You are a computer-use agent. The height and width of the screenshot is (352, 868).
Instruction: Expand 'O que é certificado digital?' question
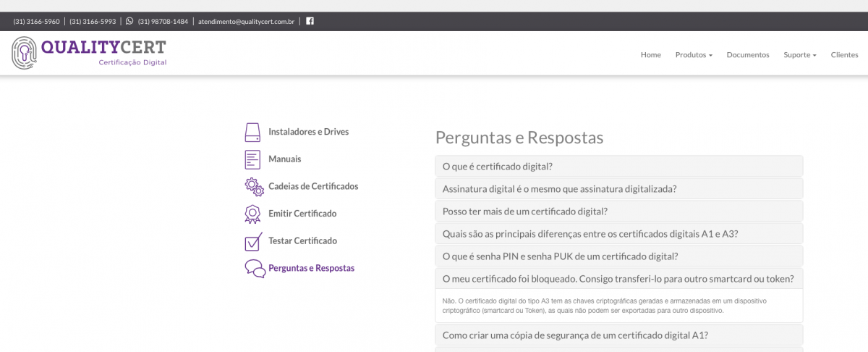(x=619, y=166)
